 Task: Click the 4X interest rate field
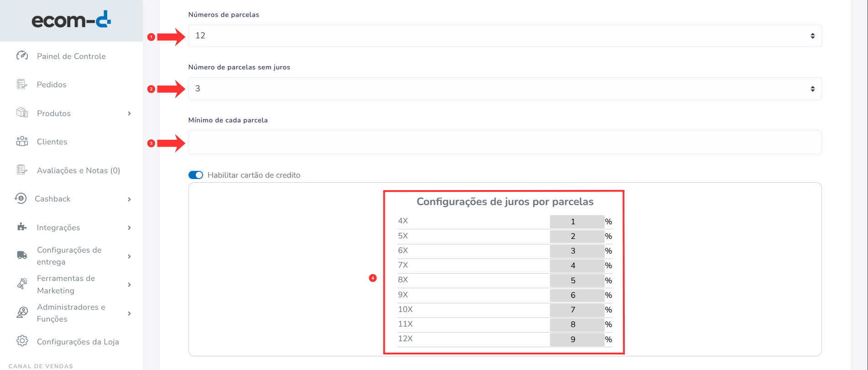point(577,222)
